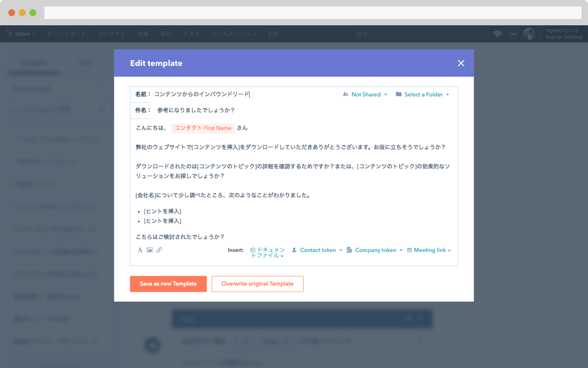588x368 pixels.
Task: Click the browser address bar
Action: pyautogui.click(x=313, y=13)
